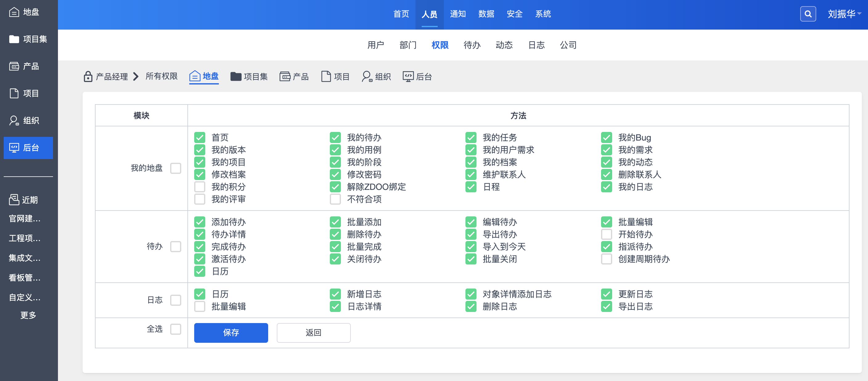Switch to the 部门 sub-tab
Viewport: 868px width, 381px height.
pyautogui.click(x=408, y=45)
